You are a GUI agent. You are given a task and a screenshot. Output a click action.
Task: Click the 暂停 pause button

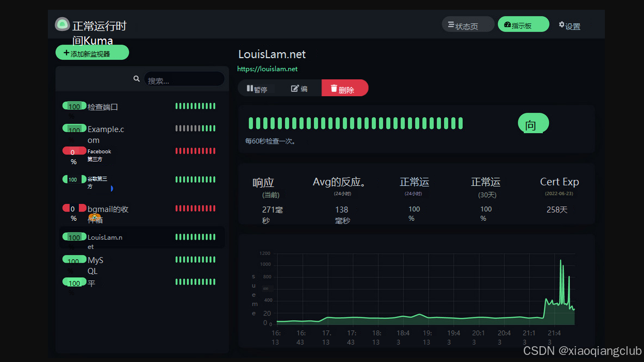click(257, 88)
